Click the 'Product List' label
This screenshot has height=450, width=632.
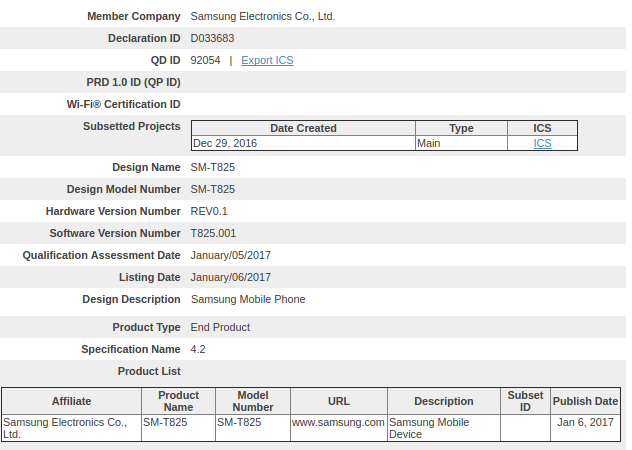point(149,371)
